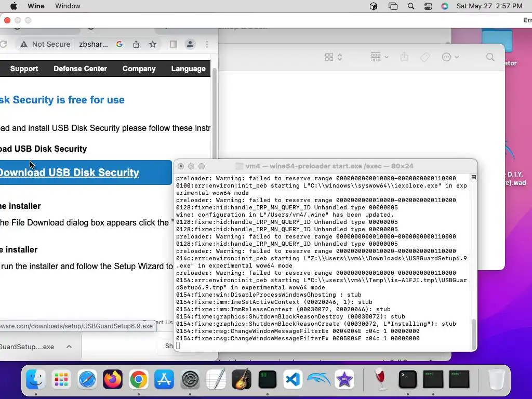
Task: Launch Safari from the Dock
Action: [87, 379]
